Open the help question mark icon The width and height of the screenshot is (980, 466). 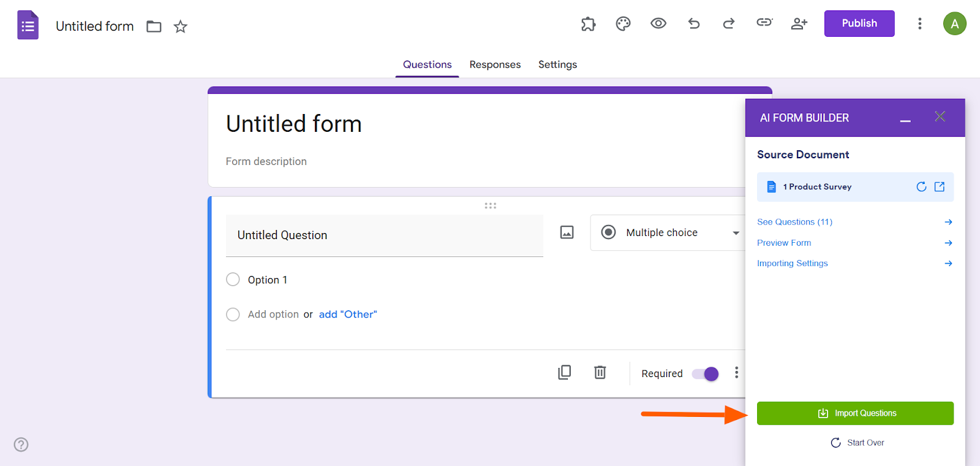(21, 445)
